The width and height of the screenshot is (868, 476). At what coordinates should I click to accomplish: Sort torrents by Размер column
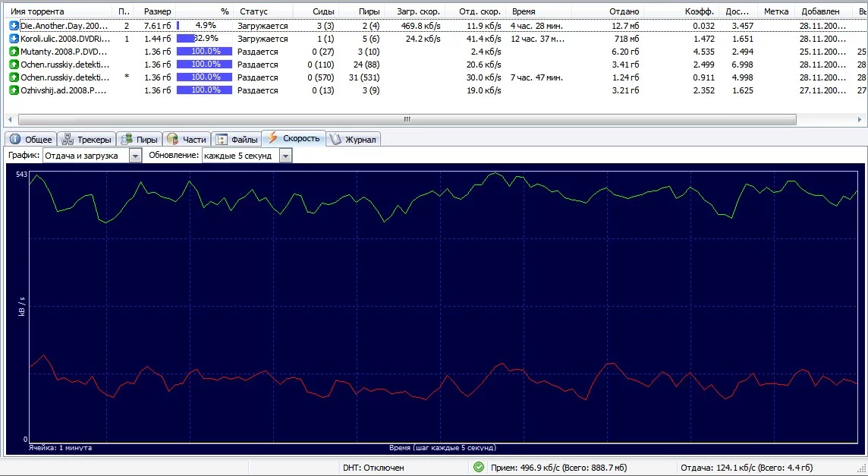point(157,11)
